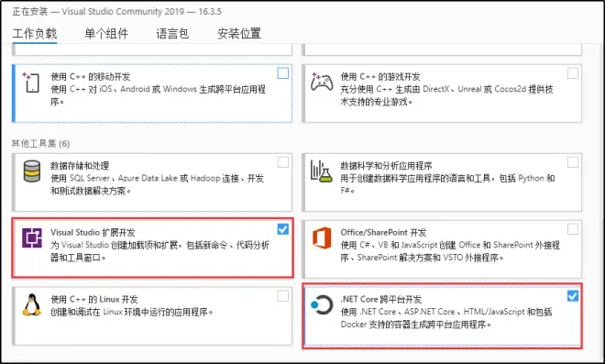
Task: Click the .NET Core cross-platform icon
Action: point(322,305)
